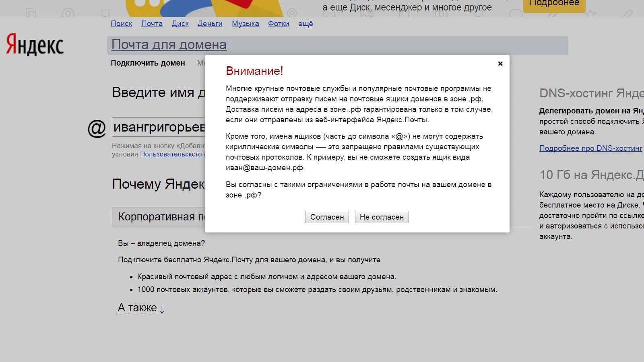The height and width of the screenshot is (362, 644).
Task: Click the 1000 почтовых аккаунтов bullet text
Action: pyautogui.click(x=317, y=290)
